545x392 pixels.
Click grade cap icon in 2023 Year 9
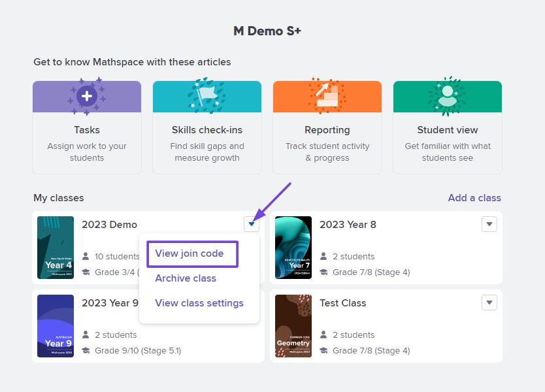(x=86, y=350)
